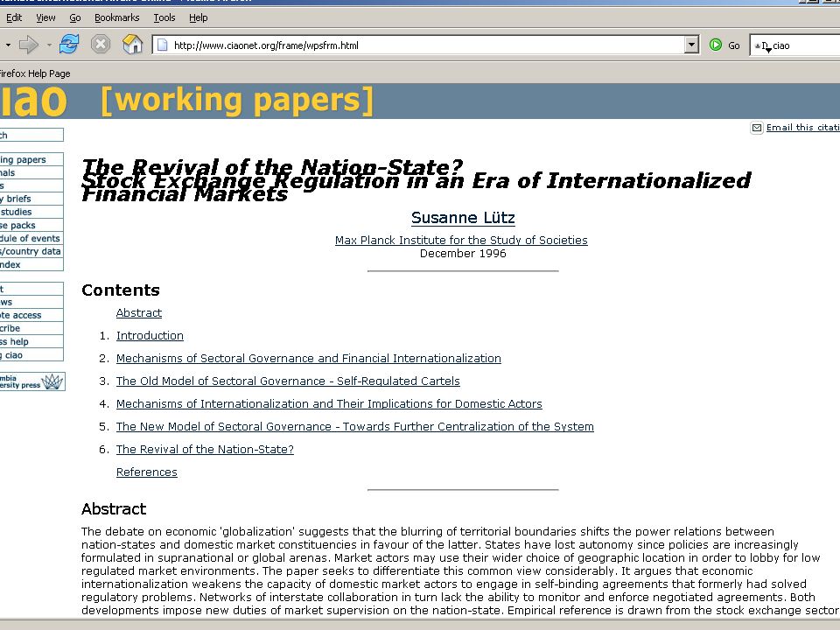Open the Go menu
The image size is (840, 630).
(75, 17)
